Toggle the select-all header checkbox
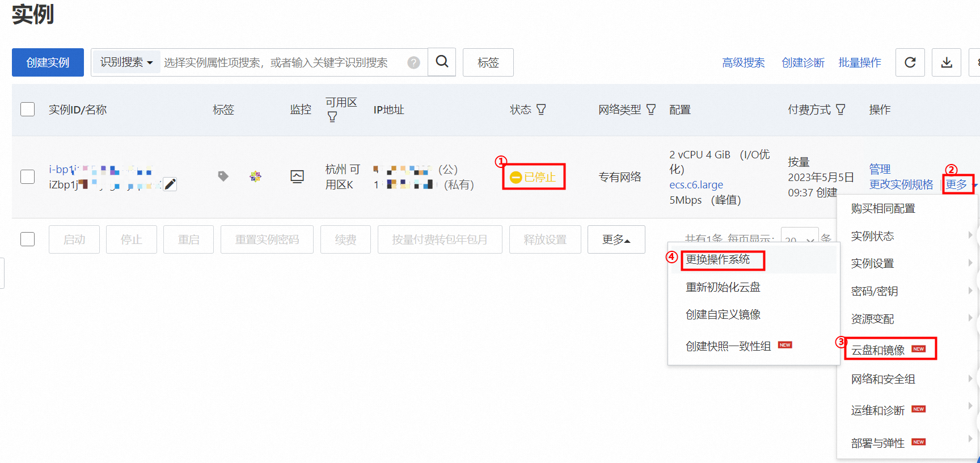Screen dimensions: 980x463 pyautogui.click(x=27, y=110)
